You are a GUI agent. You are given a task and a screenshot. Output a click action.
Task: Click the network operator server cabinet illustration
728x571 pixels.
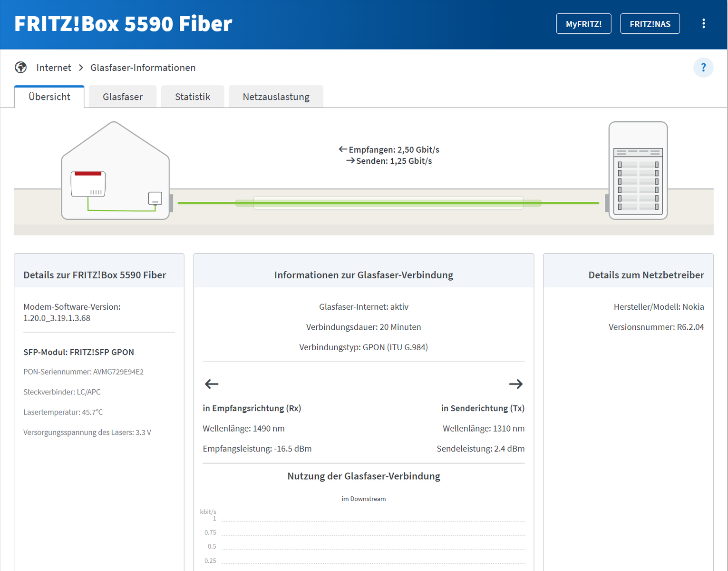[x=638, y=170]
